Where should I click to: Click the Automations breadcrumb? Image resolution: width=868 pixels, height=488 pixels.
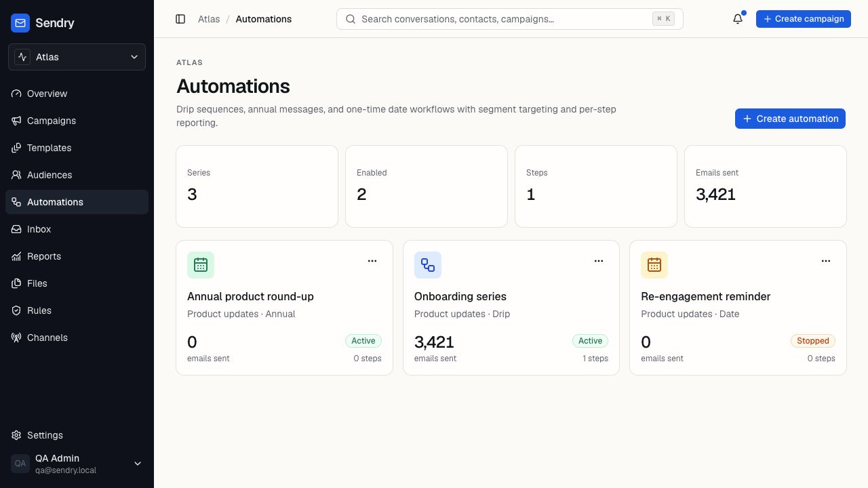[264, 19]
